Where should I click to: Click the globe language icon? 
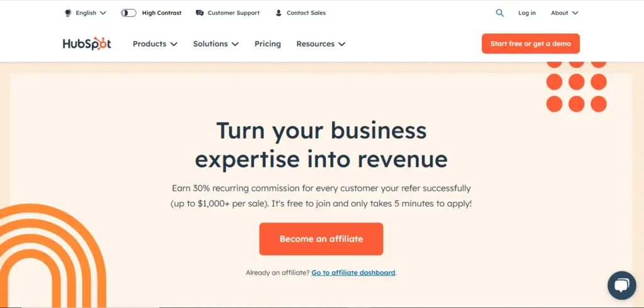68,13
